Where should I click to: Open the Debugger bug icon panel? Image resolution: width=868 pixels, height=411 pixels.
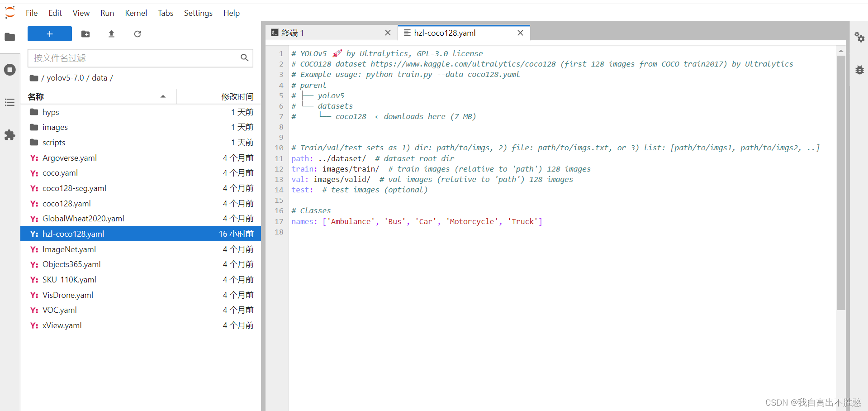coord(859,70)
